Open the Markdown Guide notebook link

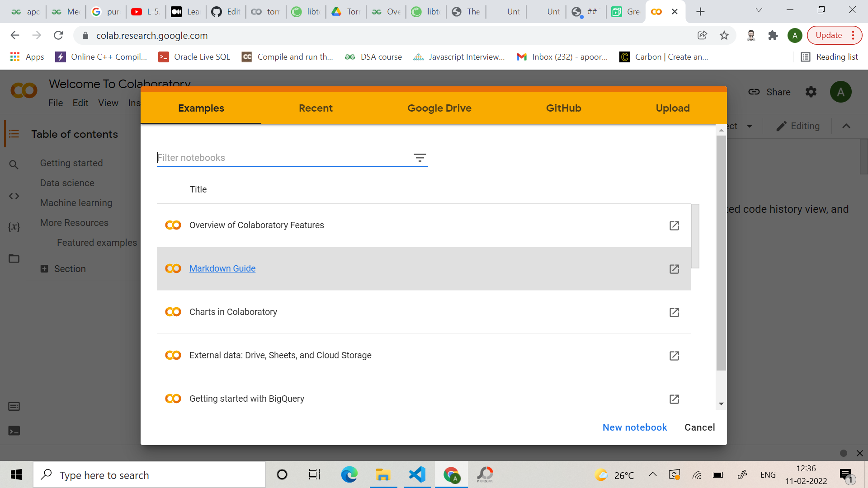[222, 268]
